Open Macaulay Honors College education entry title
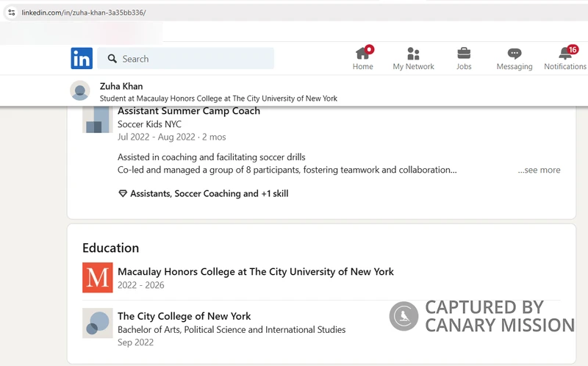The image size is (588, 366). (255, 272)
